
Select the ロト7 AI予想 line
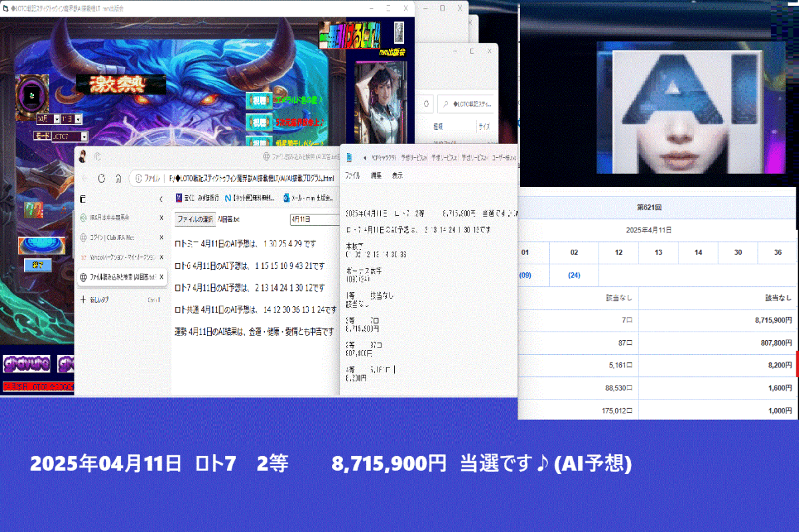click(250, 288)
